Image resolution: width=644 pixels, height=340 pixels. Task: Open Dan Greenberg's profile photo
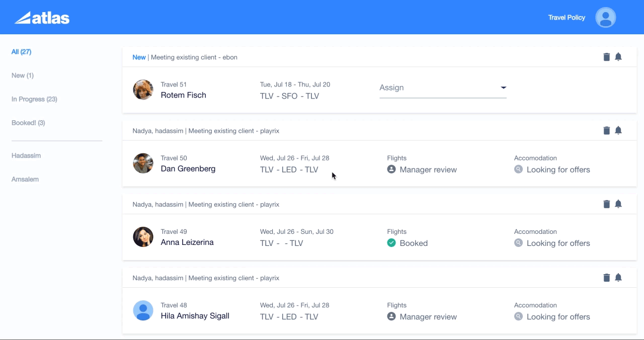[x=143, y=163]
